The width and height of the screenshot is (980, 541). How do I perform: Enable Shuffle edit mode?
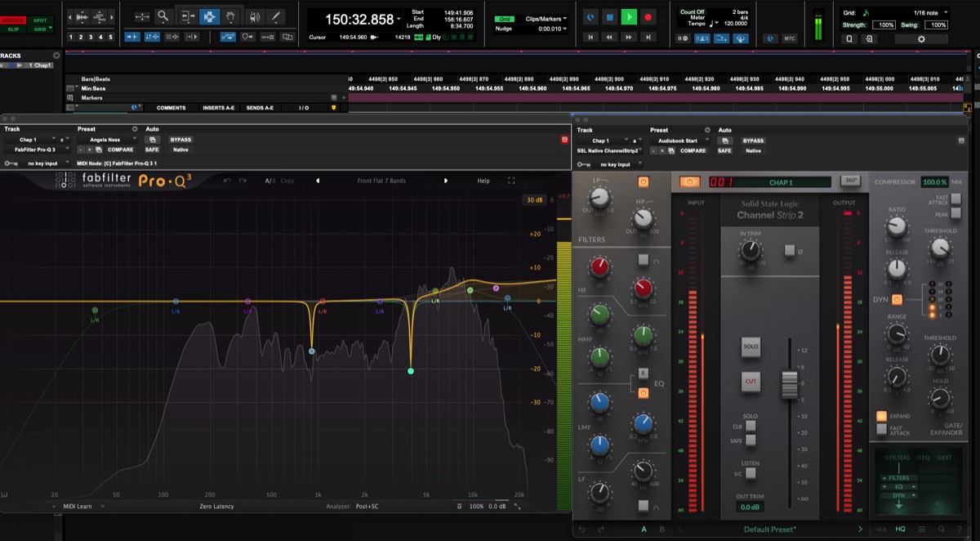(13, 19)
